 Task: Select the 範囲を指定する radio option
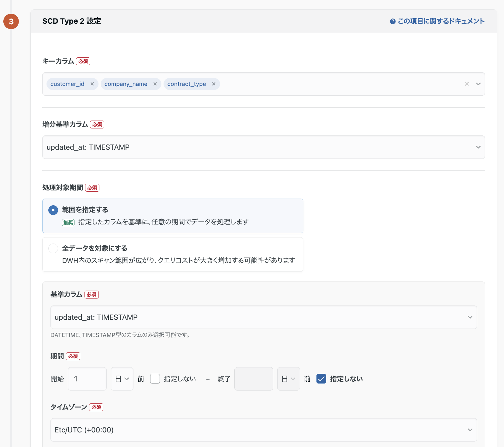[53, 210]
